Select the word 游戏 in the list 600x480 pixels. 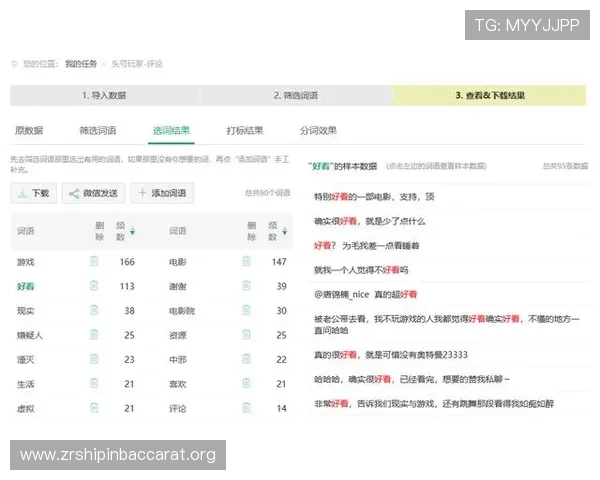(x=26, y=262)
